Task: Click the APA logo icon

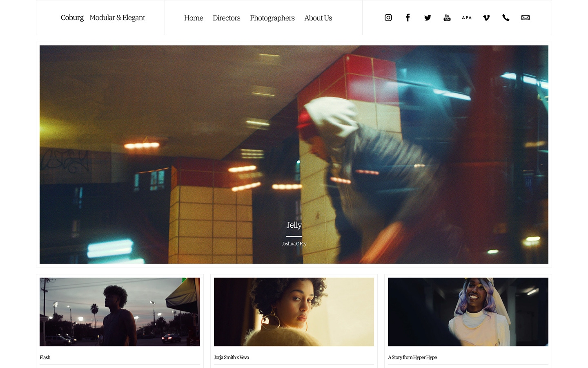Action: click(466, 18)
